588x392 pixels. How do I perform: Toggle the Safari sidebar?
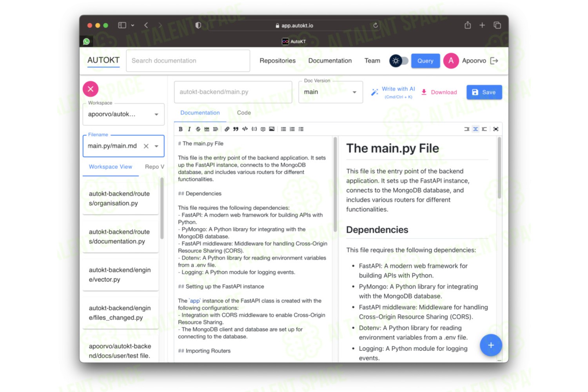pyautogui.click(x=122, y=25)
